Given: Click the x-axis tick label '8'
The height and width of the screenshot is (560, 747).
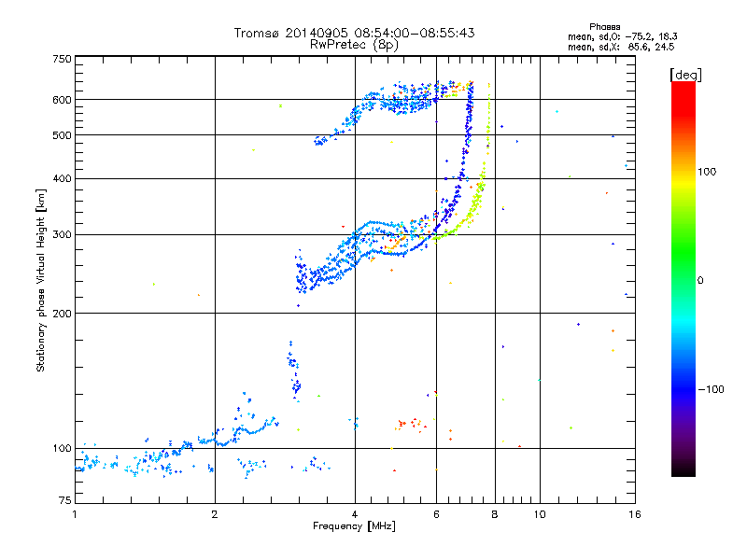Looking at the screenshot, I should 495,514.
